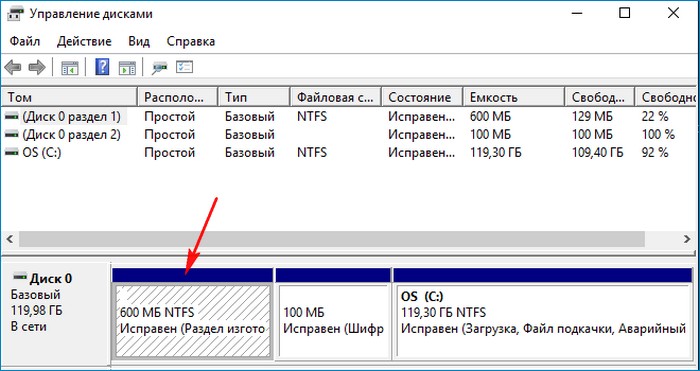Click the В сети disk status text
The image size is (700, 371).
[29, 326]
